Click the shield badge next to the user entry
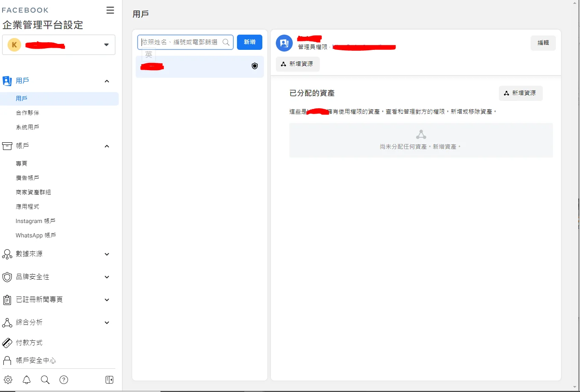Viewport: 580px width, 392px height. pos(254,66)
